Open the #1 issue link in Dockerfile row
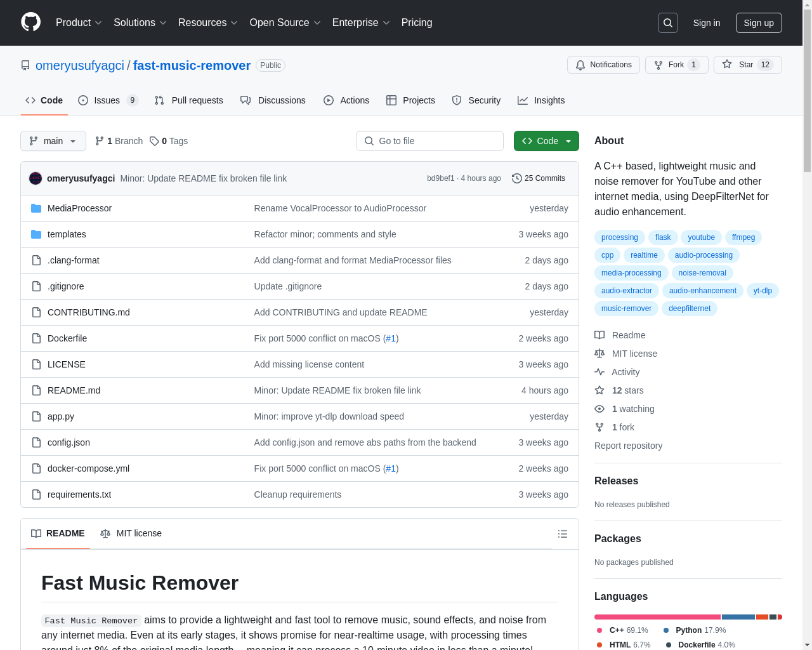Screen dimensions: 812x650 click(391, 338)
